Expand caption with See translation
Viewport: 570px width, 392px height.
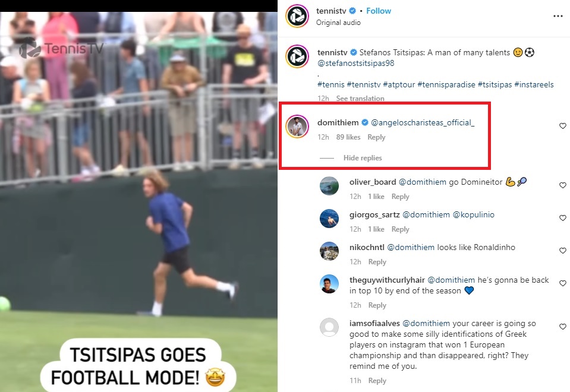coord(360,99)
